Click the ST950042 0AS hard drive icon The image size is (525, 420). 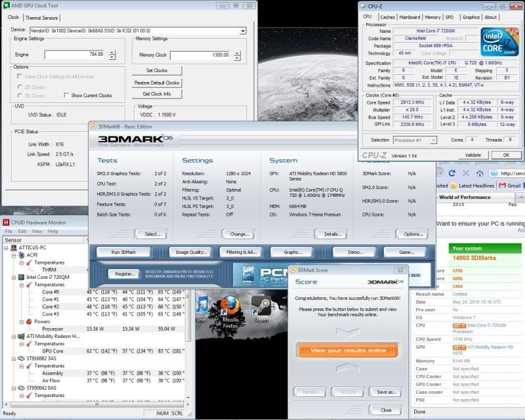pyautogui.click(x=22, y=388)
